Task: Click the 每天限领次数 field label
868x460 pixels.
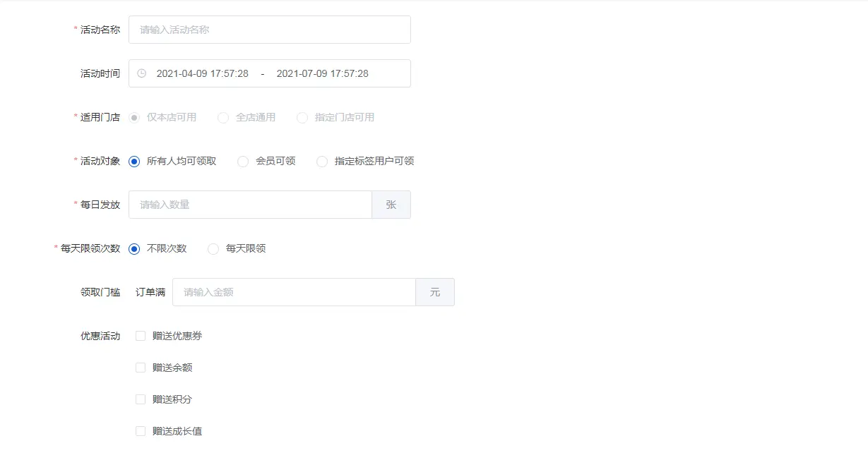Action: (90, 248)
